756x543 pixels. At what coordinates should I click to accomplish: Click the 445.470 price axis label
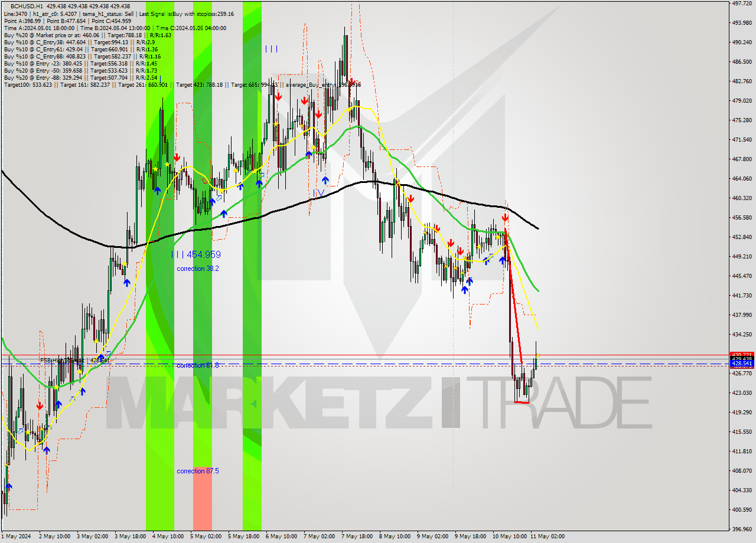click(x=741, y=276)
